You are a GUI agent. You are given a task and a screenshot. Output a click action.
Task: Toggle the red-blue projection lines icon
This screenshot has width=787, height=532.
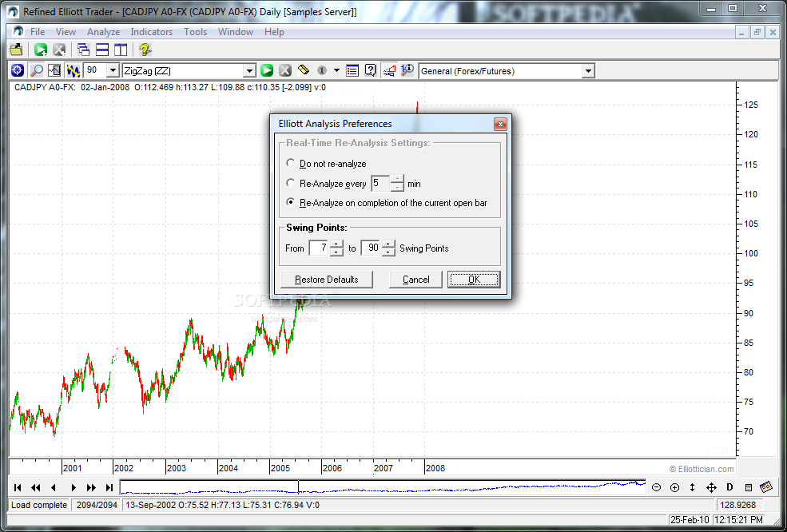click(389, 71)
